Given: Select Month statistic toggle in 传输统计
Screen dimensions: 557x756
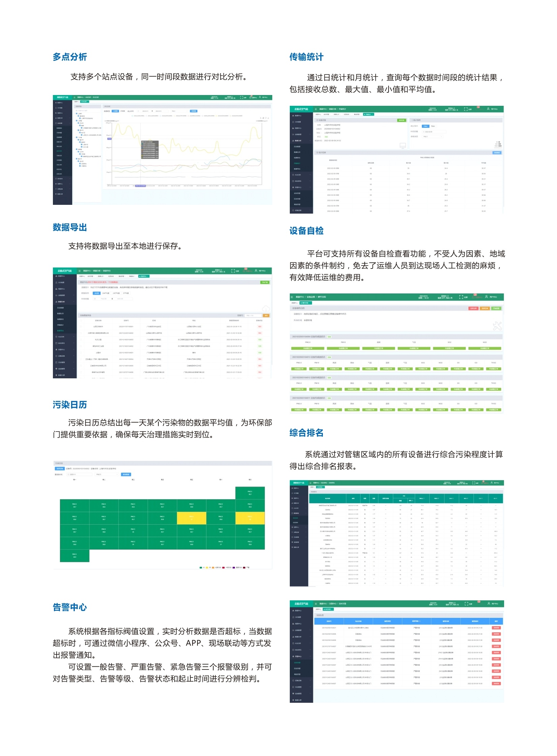Looking at the screenshot, I should 433,126.
